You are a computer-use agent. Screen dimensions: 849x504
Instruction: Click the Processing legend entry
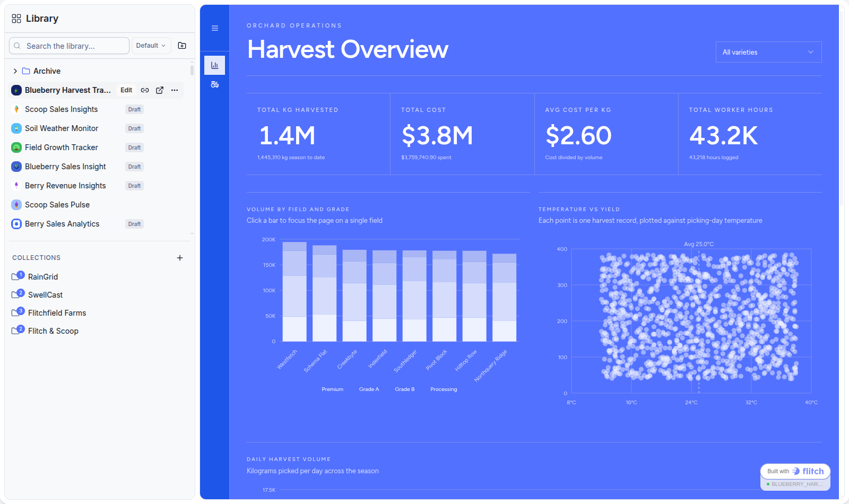(444, 389)
